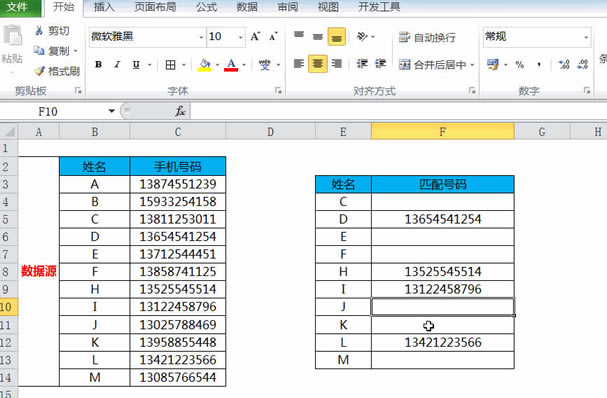Select the Format Painter (格式刷) brush
The image size is (607, 398).
tap(39, 71)
